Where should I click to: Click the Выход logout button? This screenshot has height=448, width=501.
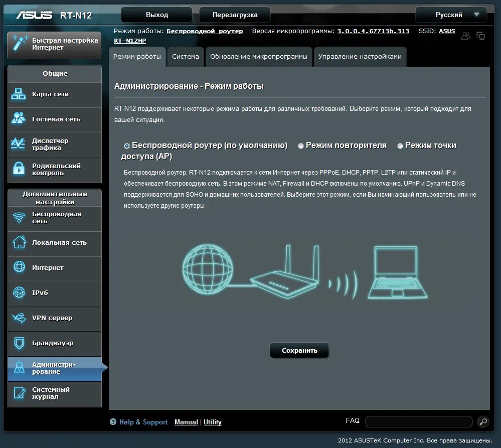(x=157, y=15)
